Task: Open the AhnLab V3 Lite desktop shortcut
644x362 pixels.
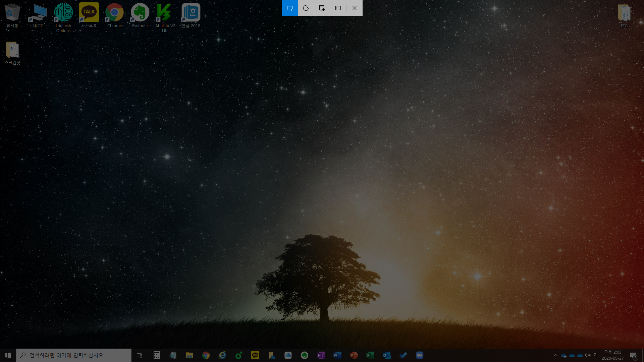Action: point(165,17)
